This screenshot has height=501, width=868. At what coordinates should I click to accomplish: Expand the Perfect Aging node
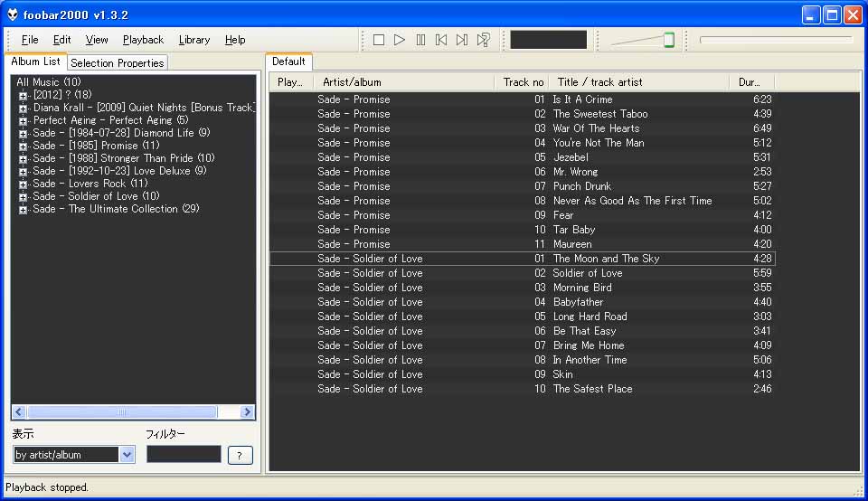point(23,121)
